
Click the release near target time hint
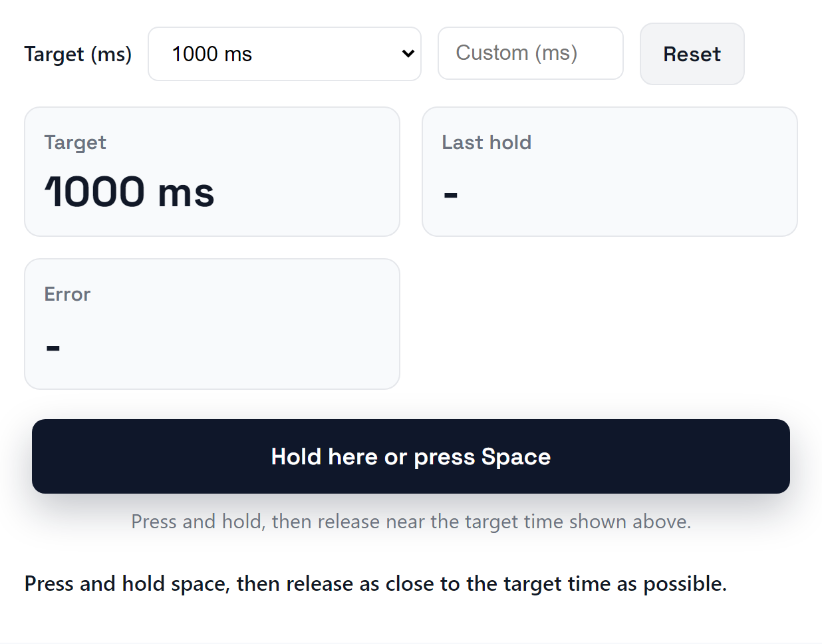410,522
